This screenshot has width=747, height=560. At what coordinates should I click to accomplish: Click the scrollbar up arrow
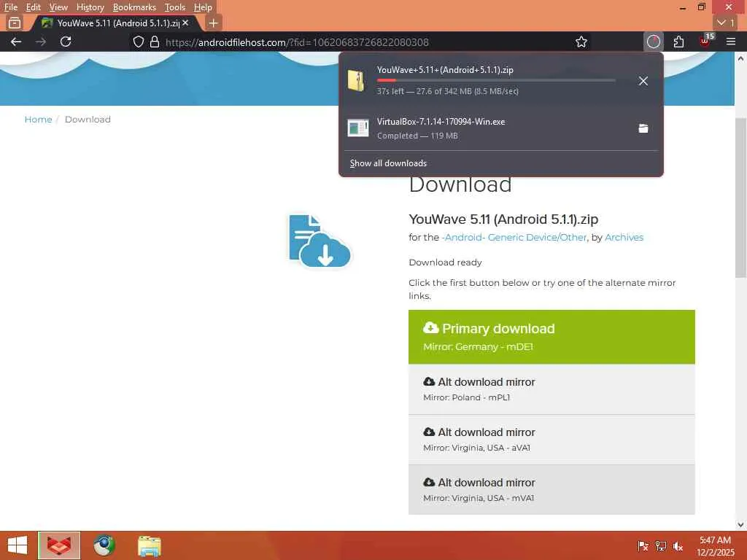point(740,58)
